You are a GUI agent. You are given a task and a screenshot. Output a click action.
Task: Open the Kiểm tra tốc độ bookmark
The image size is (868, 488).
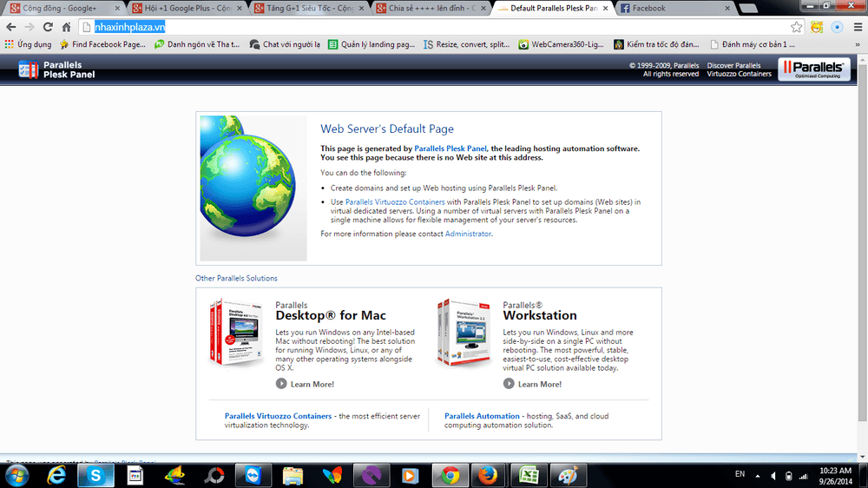tap(656, 44)
